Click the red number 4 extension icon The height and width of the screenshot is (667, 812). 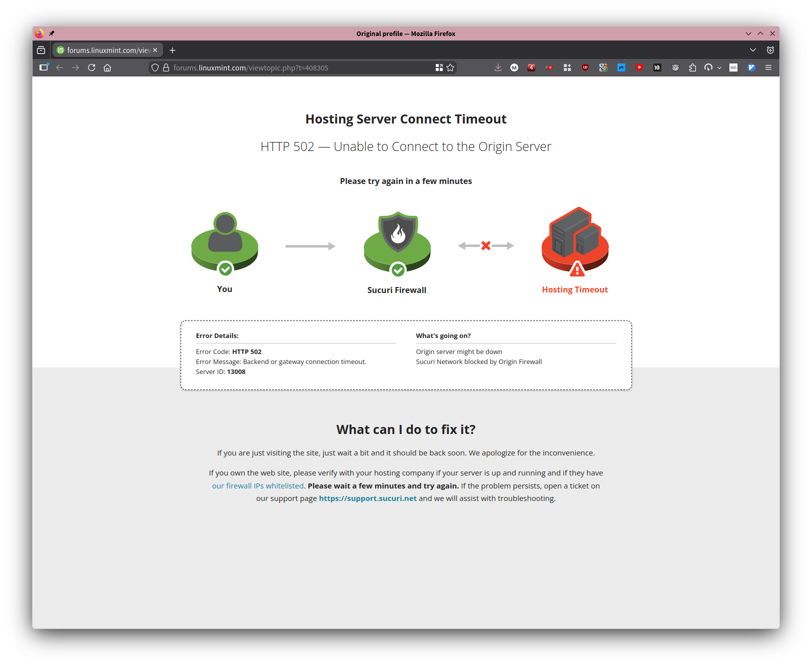click(531, 67)
